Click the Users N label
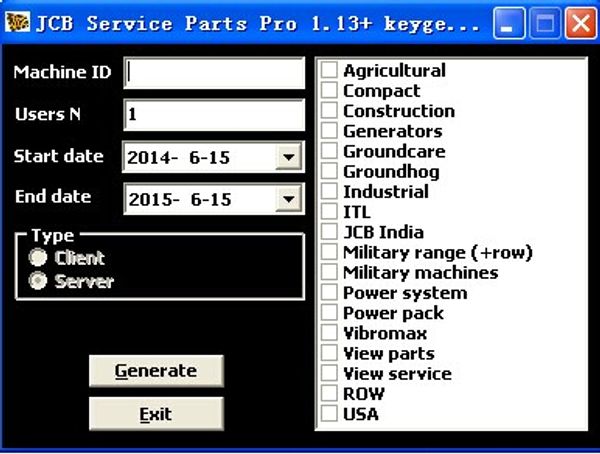 (x=48, y=114)
